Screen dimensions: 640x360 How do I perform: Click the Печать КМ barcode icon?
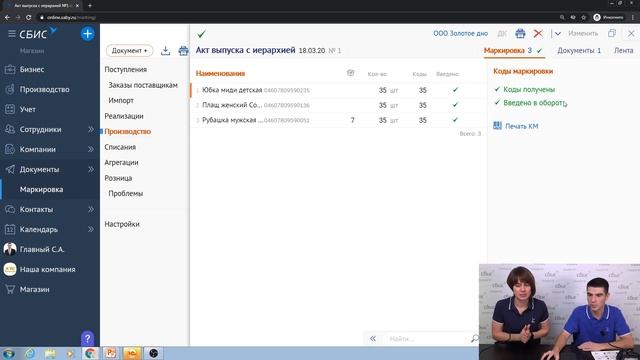click(497, 125)
